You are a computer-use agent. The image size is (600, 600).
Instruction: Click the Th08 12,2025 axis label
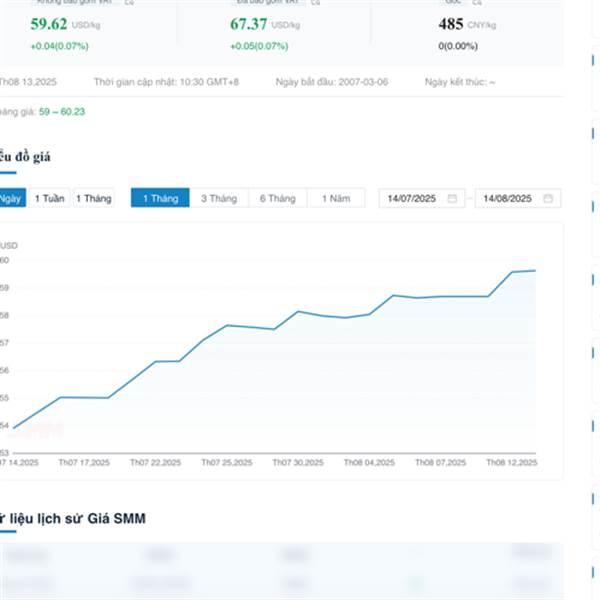(x=512, y=463)
